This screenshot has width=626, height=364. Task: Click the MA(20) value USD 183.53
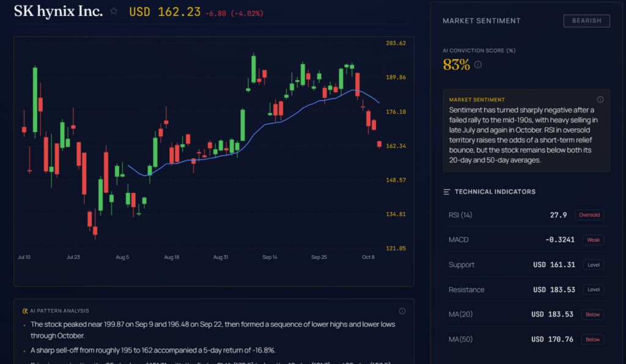click(552, 315)
